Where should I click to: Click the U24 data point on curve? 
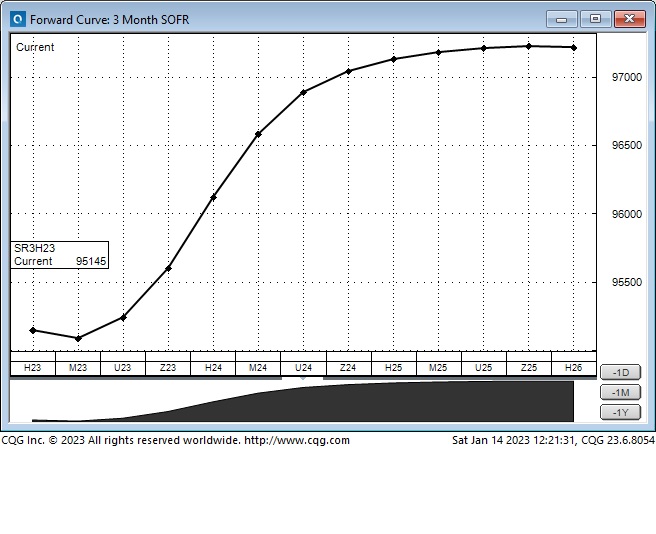pos(304,92)
